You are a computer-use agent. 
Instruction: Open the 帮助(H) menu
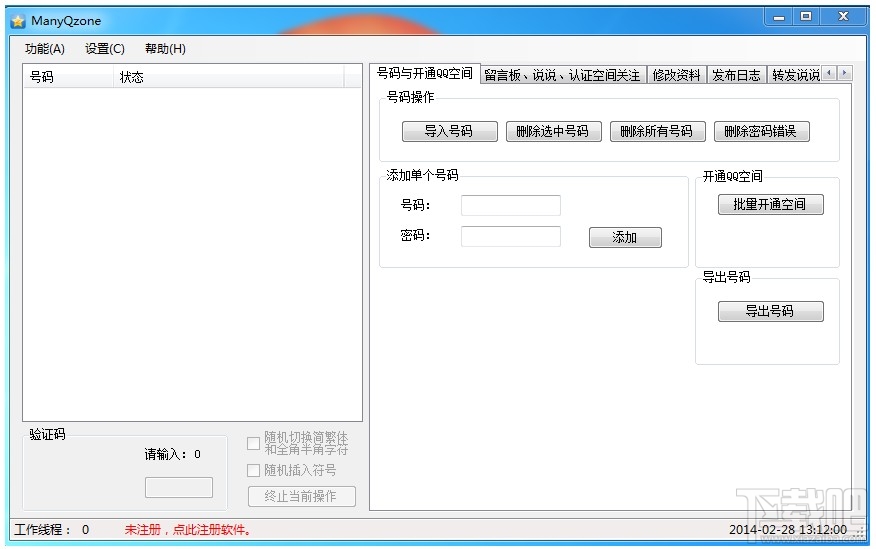(165, 49)
